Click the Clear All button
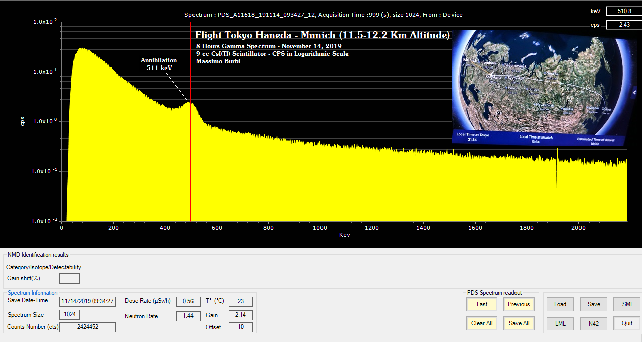644x342 pixels. [x=482, y=323]
